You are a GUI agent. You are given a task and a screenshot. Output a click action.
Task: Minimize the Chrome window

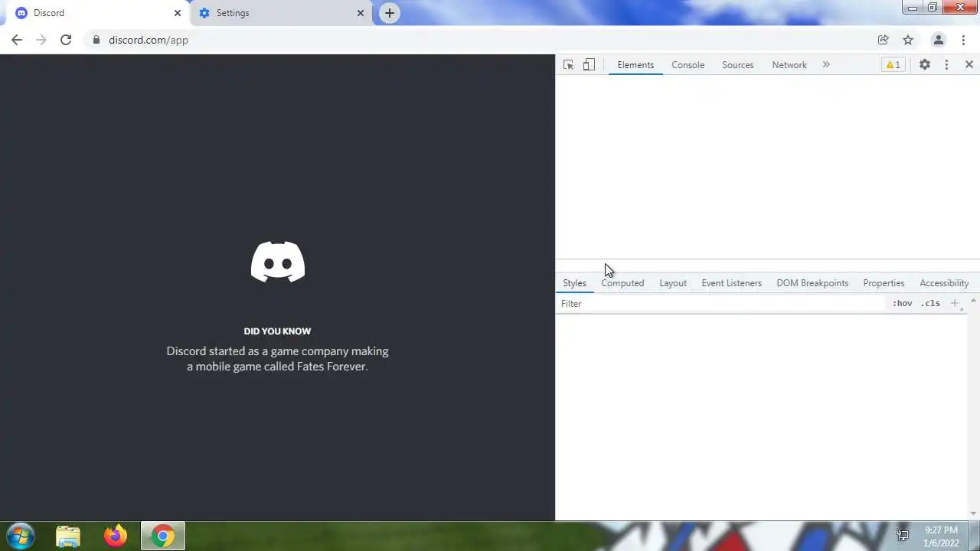click(913, 8)
